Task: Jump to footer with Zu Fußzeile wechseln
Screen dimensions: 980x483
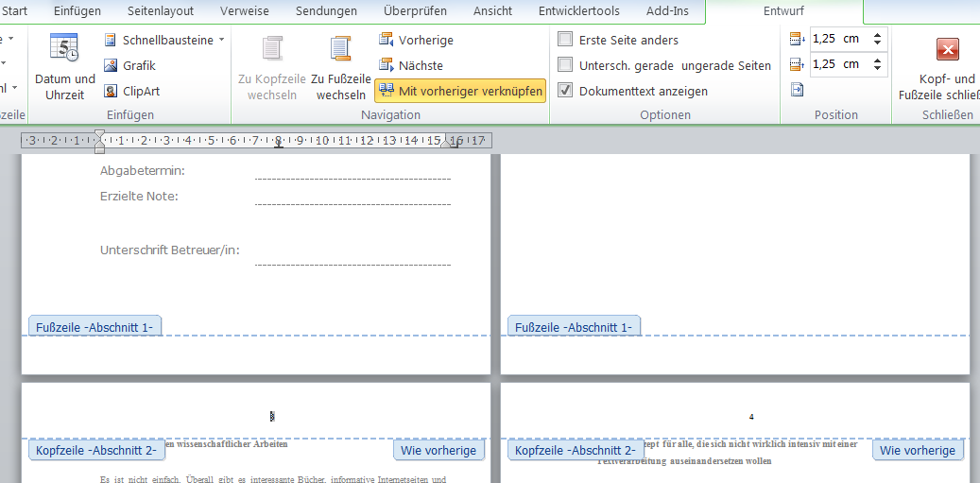Action: coord(340,67)
